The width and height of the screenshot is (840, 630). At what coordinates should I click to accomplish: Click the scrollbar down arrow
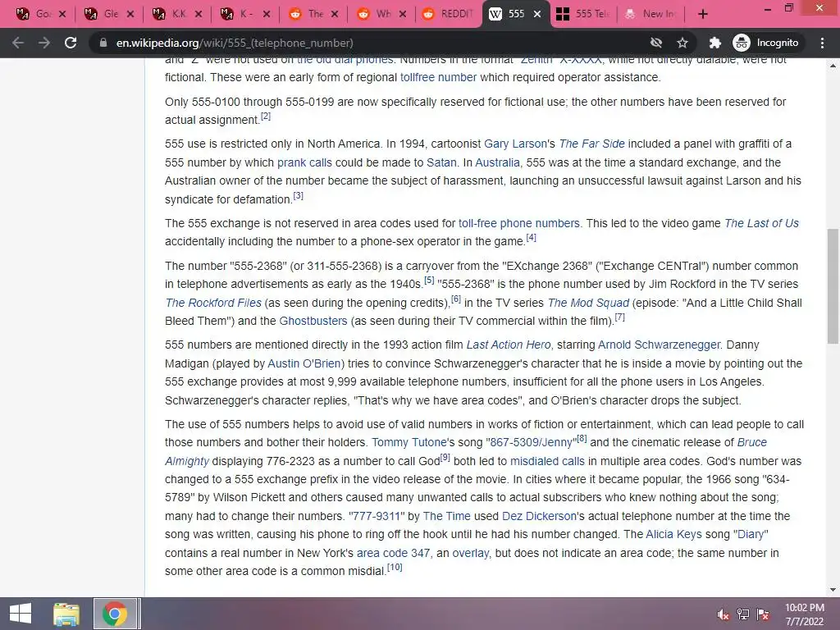[x=833, y=590]
